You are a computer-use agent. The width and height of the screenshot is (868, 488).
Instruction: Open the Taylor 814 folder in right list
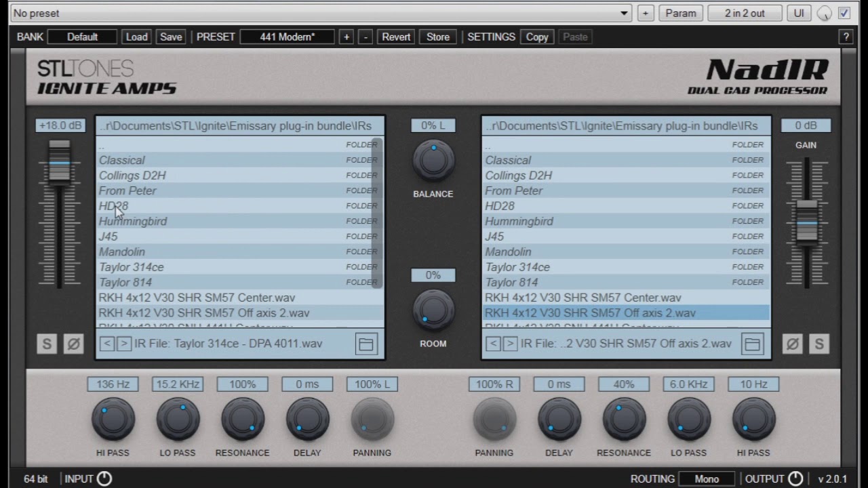click(x=627, y=282)
